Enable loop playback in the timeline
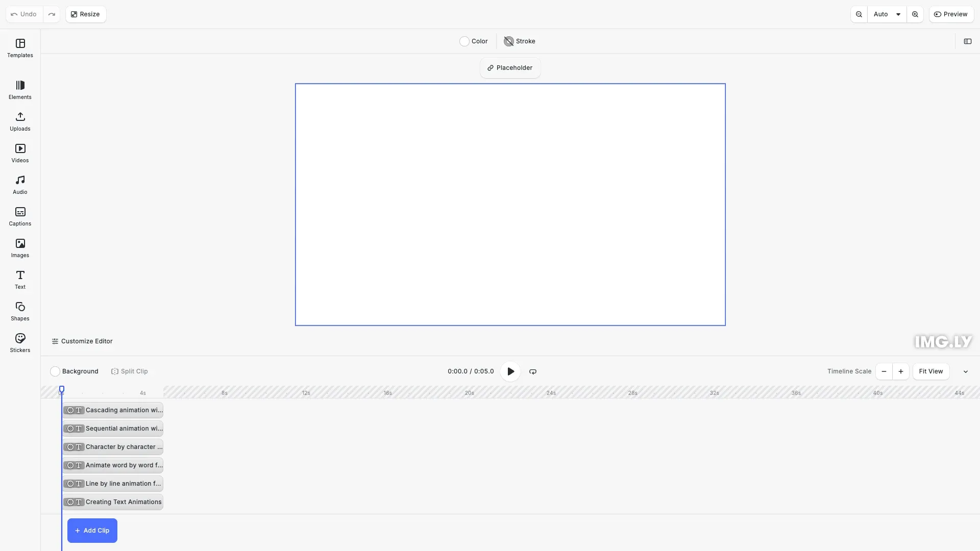 [x=532, y=371]
